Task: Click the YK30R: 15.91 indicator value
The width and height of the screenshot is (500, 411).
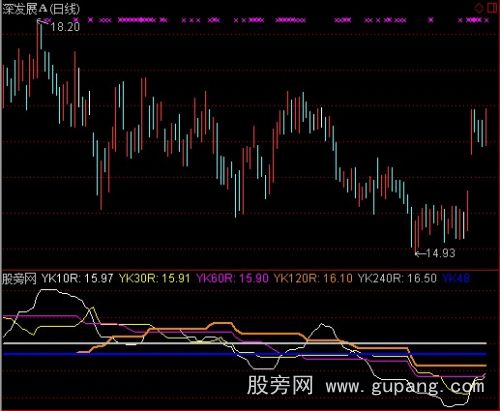Action: tap(155, 278)
